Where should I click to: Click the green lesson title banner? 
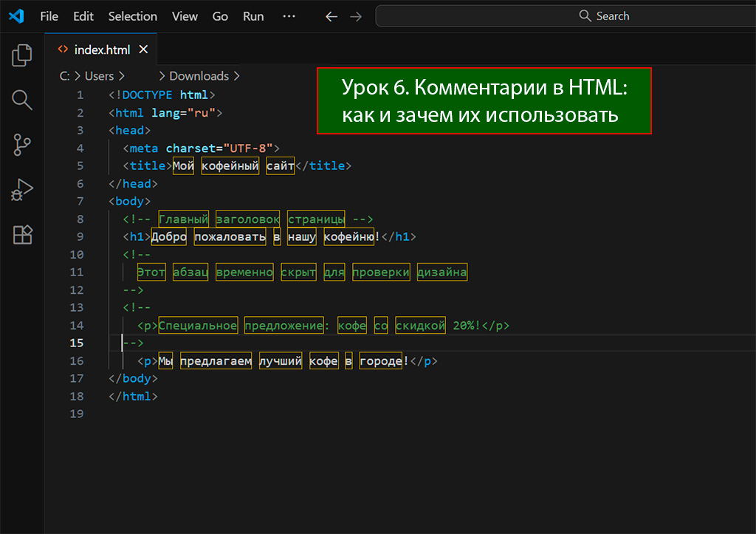click(x=484, y=101)
